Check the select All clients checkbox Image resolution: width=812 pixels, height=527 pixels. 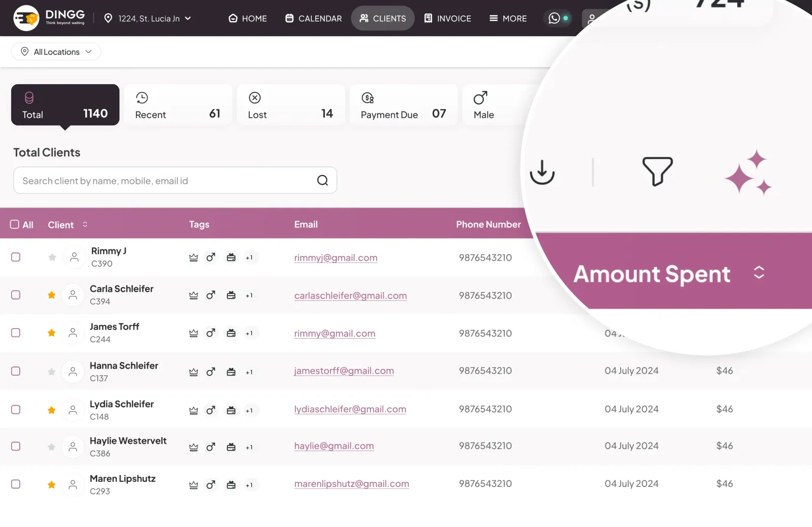(15, 224)
